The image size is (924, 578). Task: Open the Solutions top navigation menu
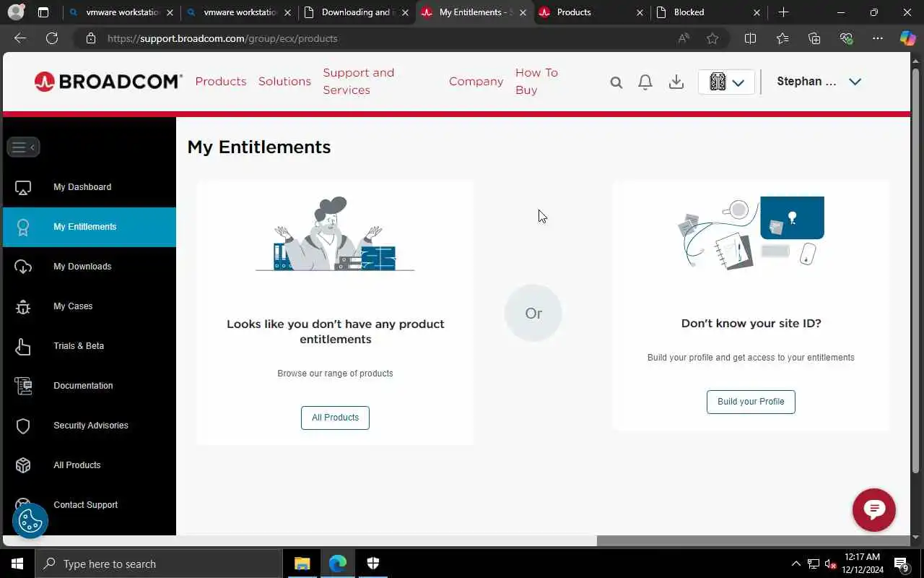coord(284,82)
